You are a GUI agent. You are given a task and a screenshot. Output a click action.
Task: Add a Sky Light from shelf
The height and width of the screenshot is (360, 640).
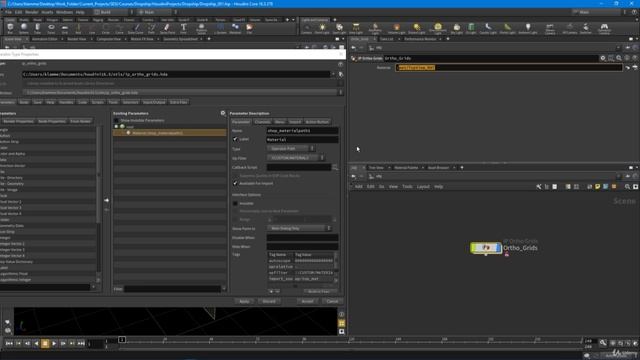pos(456,29)
